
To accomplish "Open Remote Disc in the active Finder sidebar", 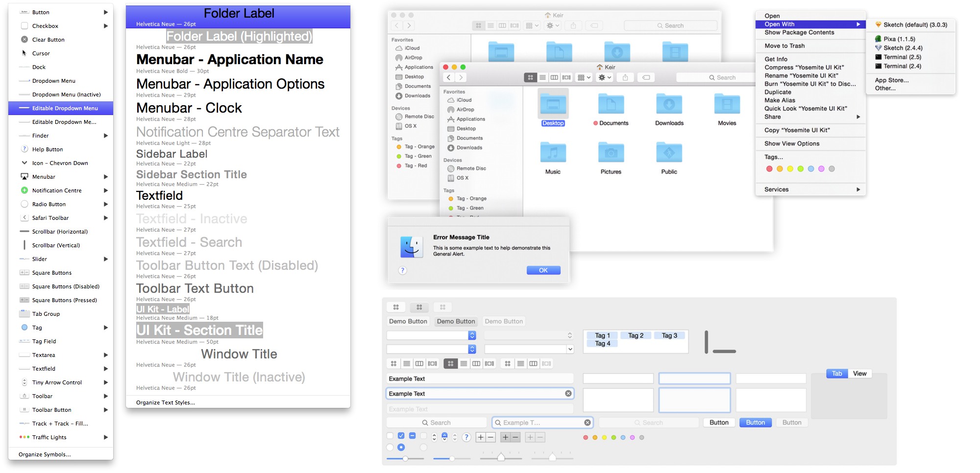I will tap(466, 168).
